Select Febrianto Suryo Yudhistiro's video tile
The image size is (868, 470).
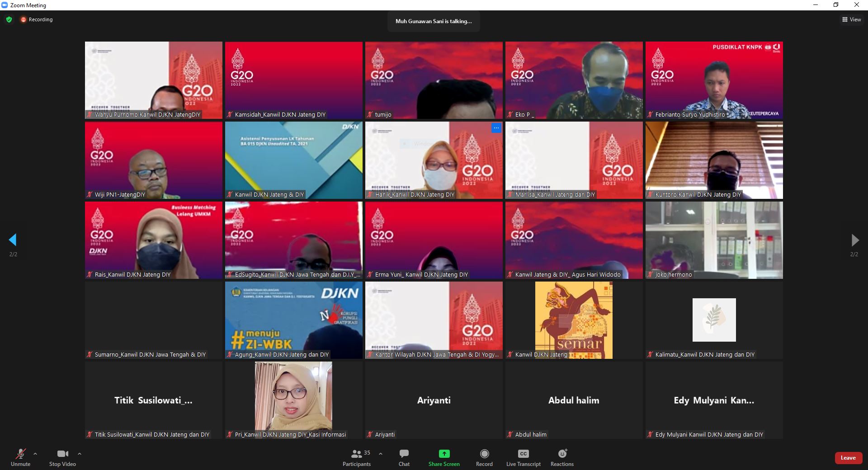[x=714, y=80]
